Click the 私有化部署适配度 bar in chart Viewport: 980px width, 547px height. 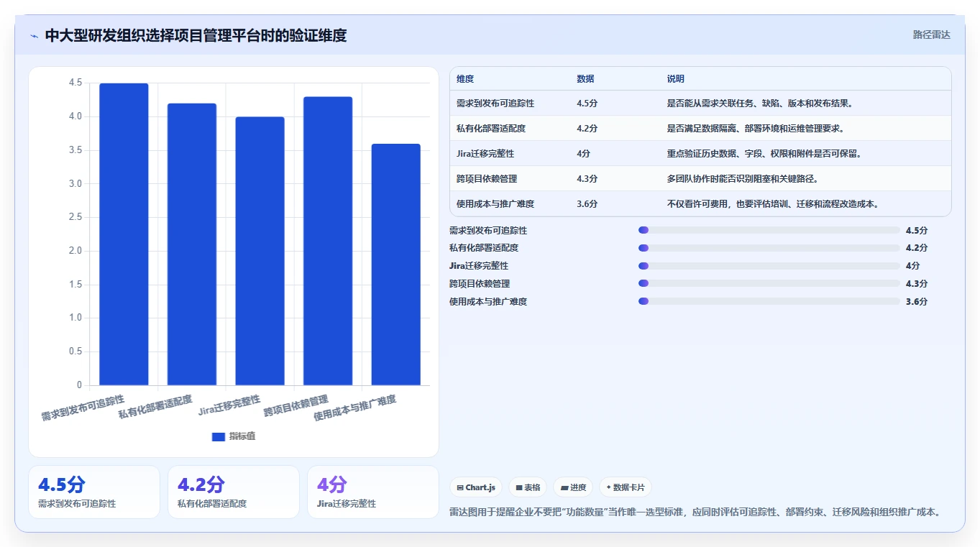(x=192, y=244)
